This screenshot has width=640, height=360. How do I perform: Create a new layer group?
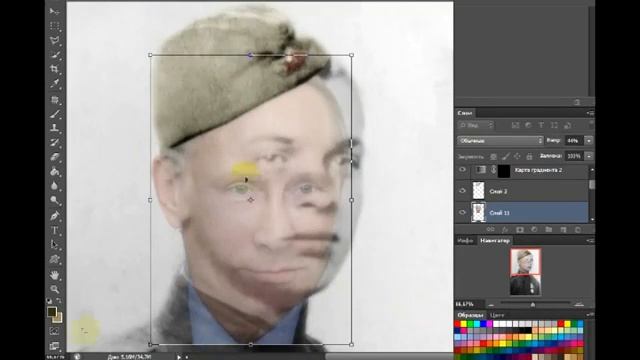[x=549, y=230]
